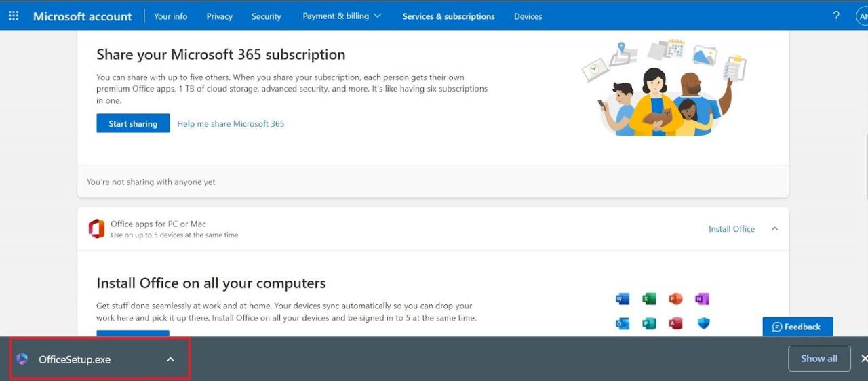868x381 pixels.
Task: Collapse the Office apps section chevron
Action: [774, 229]
